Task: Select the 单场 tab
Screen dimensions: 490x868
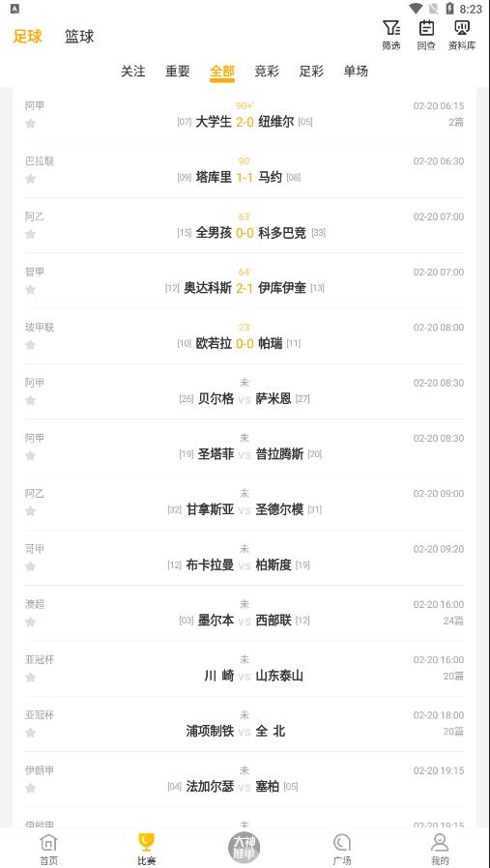Action: [356, 71]
